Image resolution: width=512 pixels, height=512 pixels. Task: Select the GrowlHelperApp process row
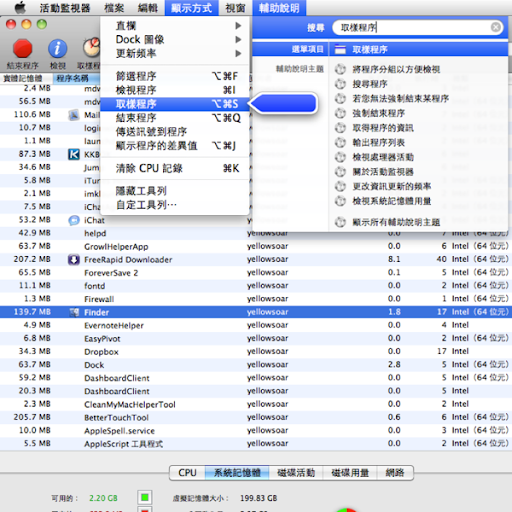(x=256, y=246)
